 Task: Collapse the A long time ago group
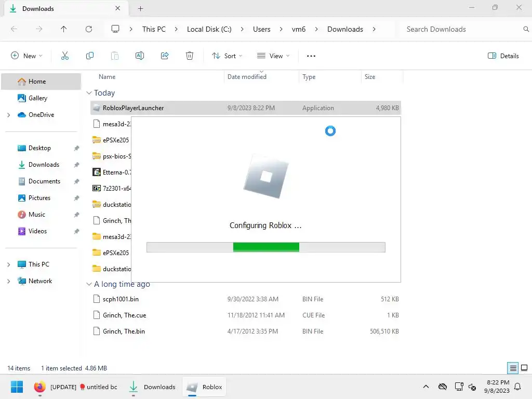pyautogui.click(x=89, y=284)
